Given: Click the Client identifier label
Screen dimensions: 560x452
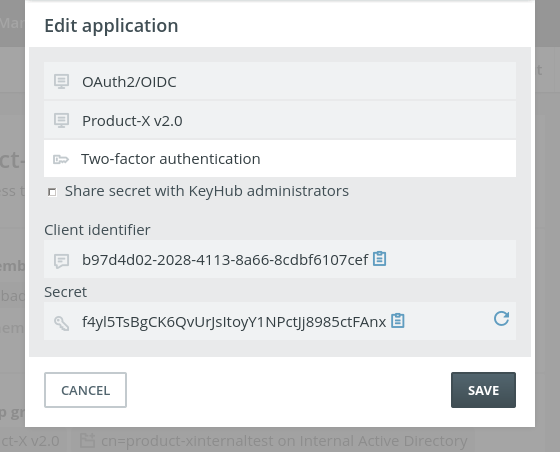Looking at the screenshot, I should click(x=97, y=230).
